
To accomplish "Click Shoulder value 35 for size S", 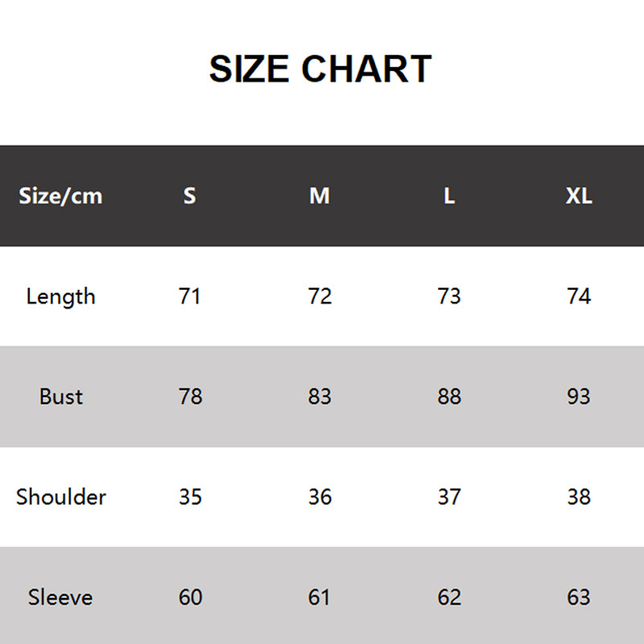I will [189, 497].
